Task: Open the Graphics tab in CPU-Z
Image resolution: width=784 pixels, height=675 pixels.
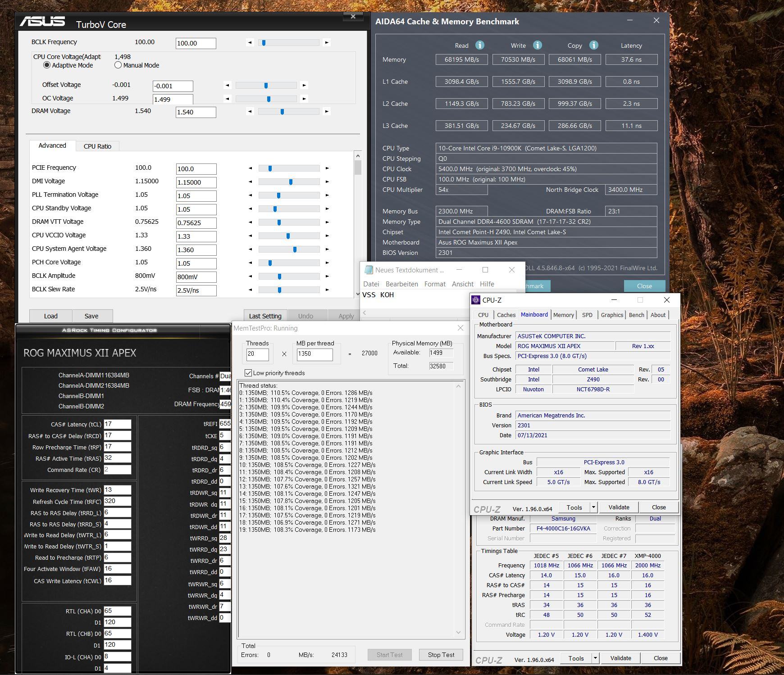Action: 611,315
